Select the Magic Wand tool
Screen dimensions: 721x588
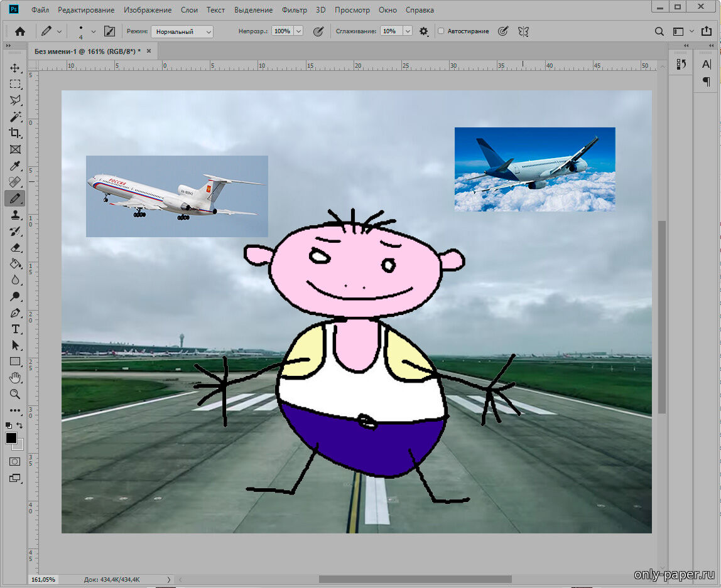pyautogui.click(x=15, y=117)
